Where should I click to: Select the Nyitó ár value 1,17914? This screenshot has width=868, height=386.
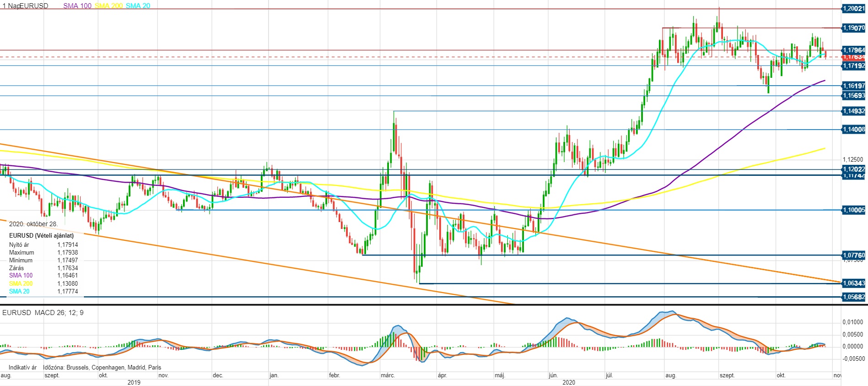click(x=68, y=245)
